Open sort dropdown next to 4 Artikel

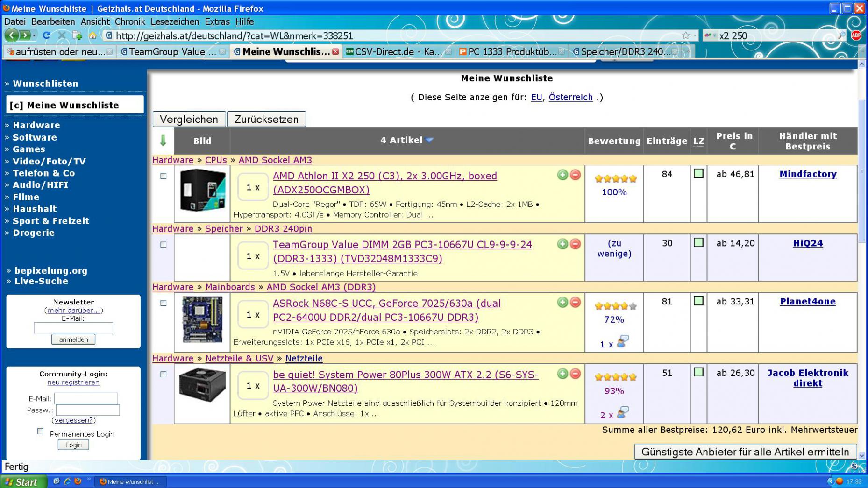point(429,140)
